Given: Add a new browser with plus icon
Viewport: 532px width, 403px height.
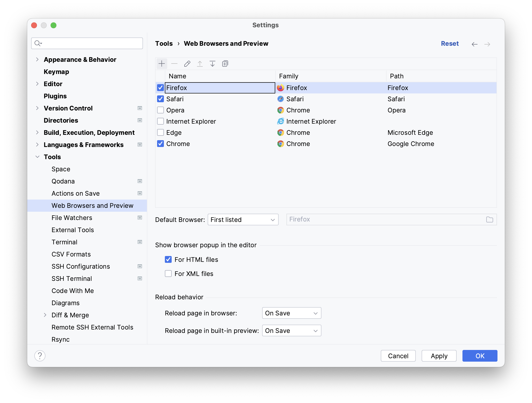Looking at the screenshot, I should [x=162, y=64].
